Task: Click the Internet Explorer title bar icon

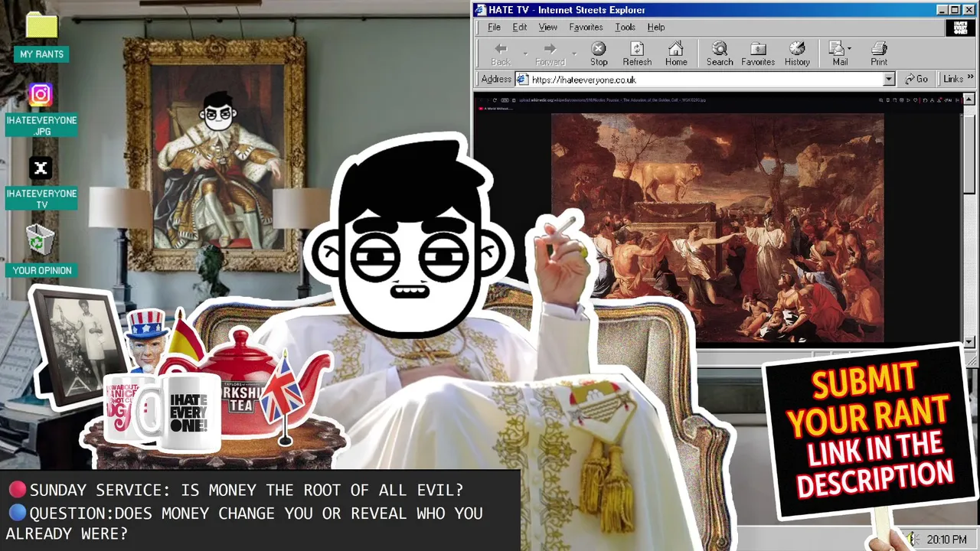Action: (x=480, y=10)
